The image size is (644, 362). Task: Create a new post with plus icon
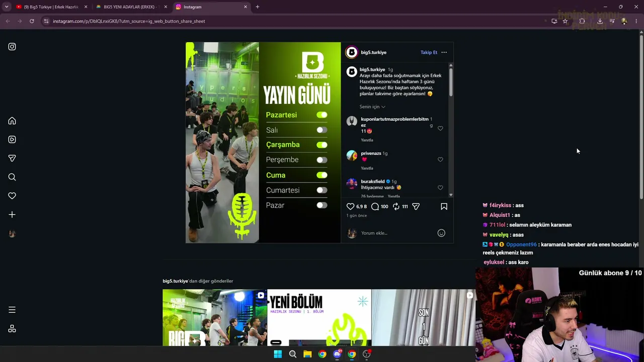(12, 215)
